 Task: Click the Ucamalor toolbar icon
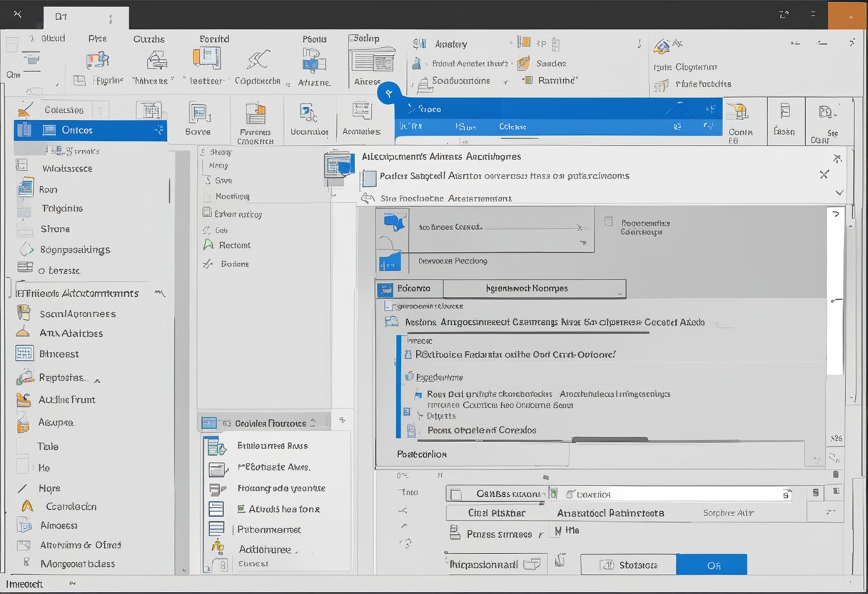(x=309, y=114)
